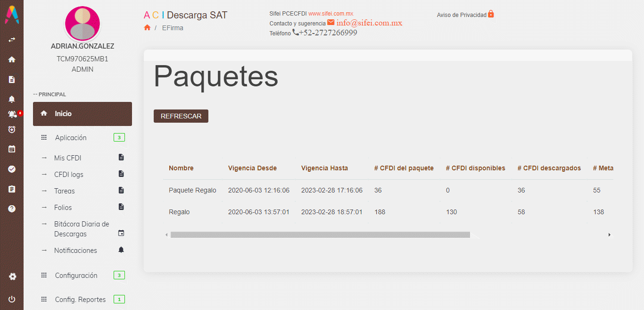The height and width of the screenshot is (310, 644).
Task: Open document icon in left rail
Action: [x=12, y=79]
